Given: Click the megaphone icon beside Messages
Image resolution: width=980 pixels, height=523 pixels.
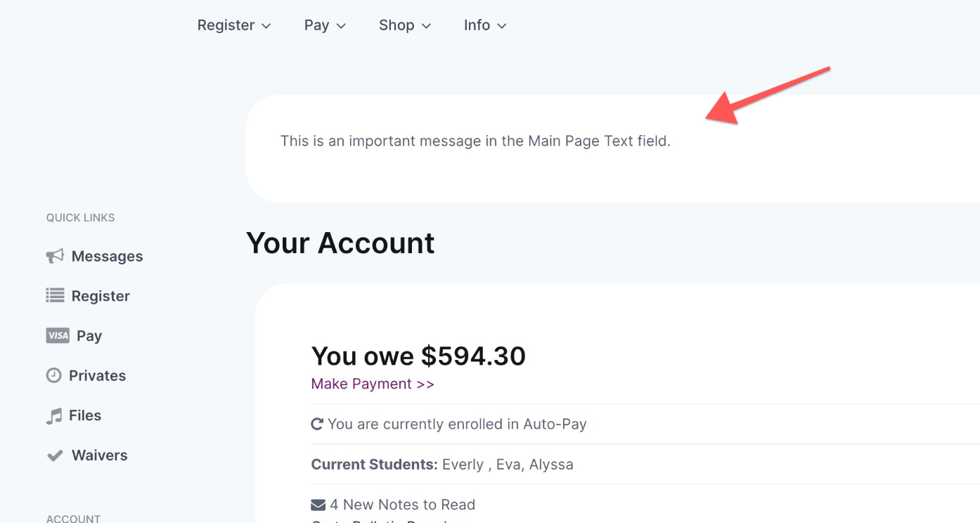Looking at the screenshot, I should pos(55,257).
